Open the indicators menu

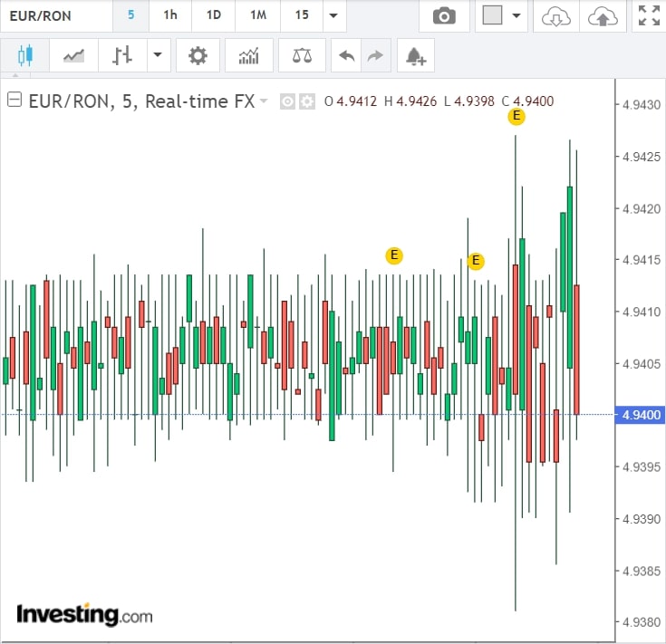pos(248,56)
